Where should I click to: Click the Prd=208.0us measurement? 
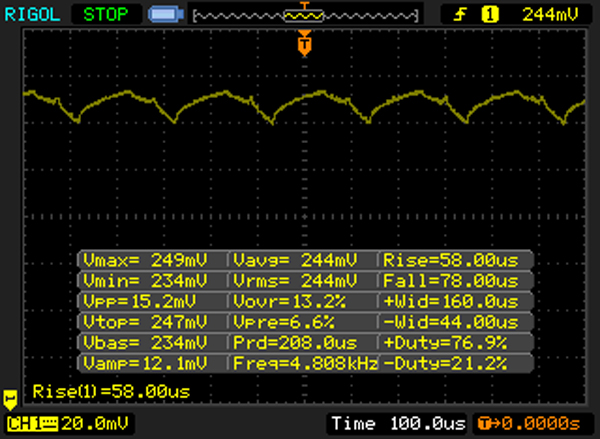295,343
